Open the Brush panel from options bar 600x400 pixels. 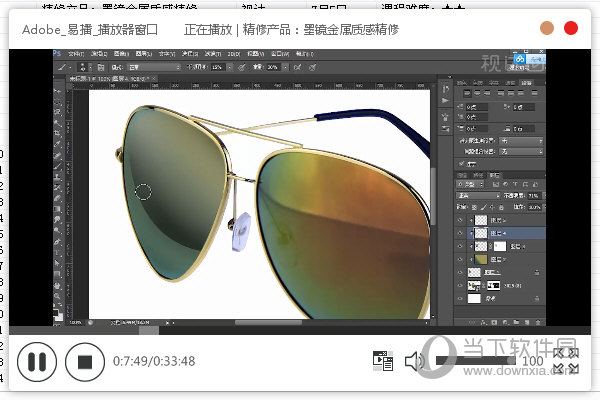click(x=101, y=67)
